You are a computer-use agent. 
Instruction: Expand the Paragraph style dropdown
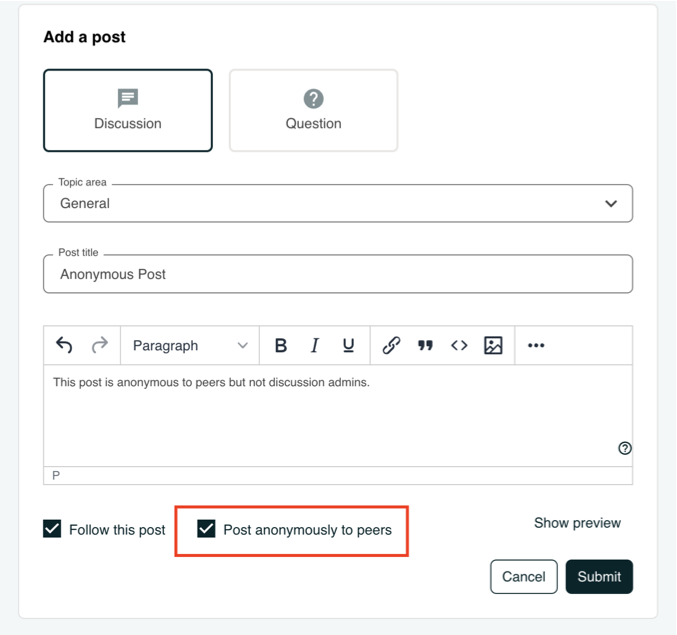coord(190,346)
